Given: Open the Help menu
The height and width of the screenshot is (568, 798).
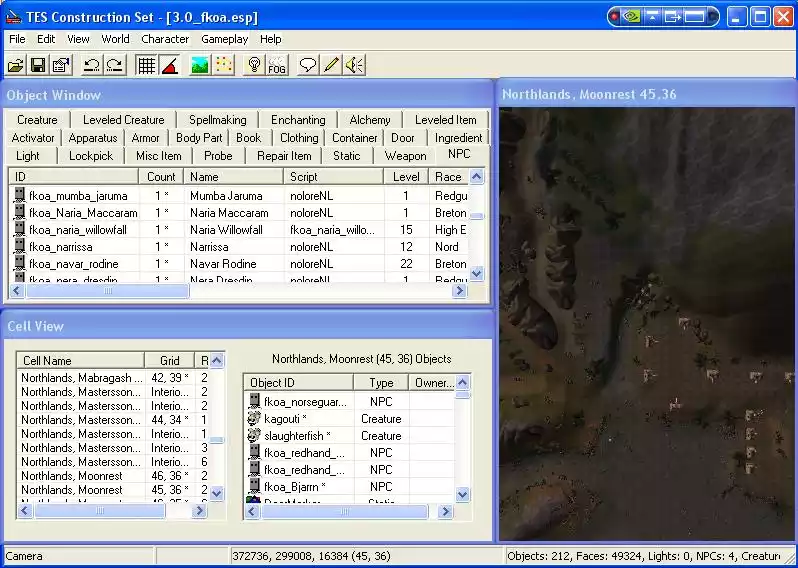Looking at the screenshot, I should pos(270,39).
